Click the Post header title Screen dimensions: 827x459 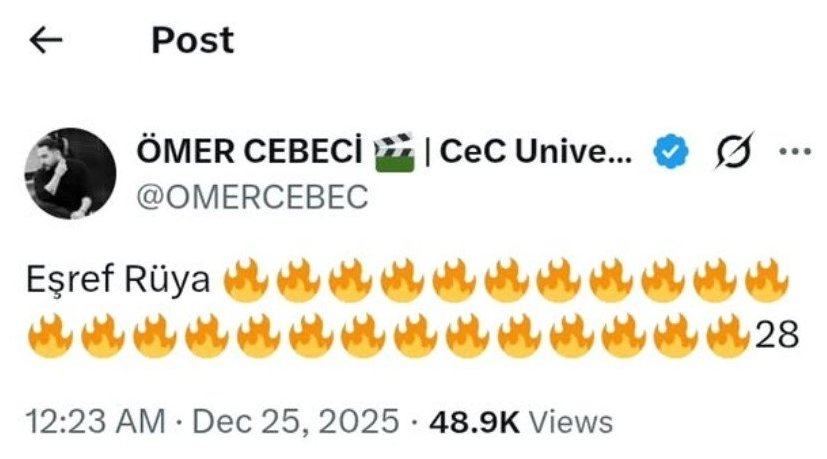pyautogui.click(x=192, y=40)
